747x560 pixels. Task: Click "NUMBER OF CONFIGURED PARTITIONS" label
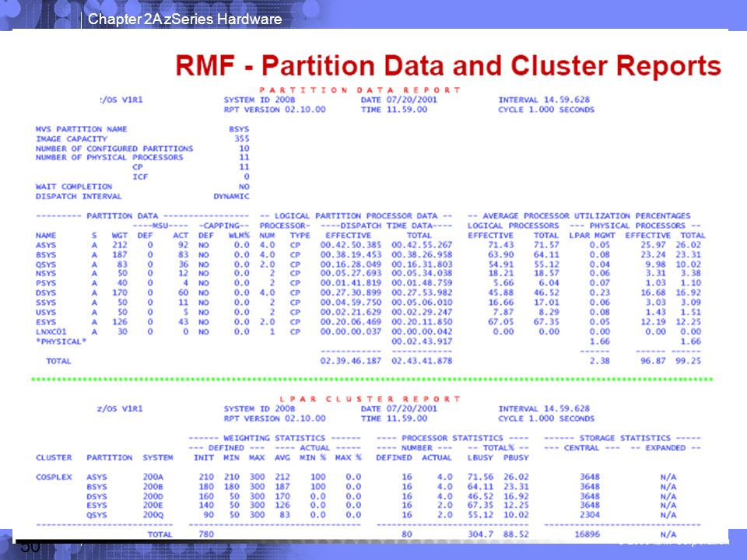point(114,149)
